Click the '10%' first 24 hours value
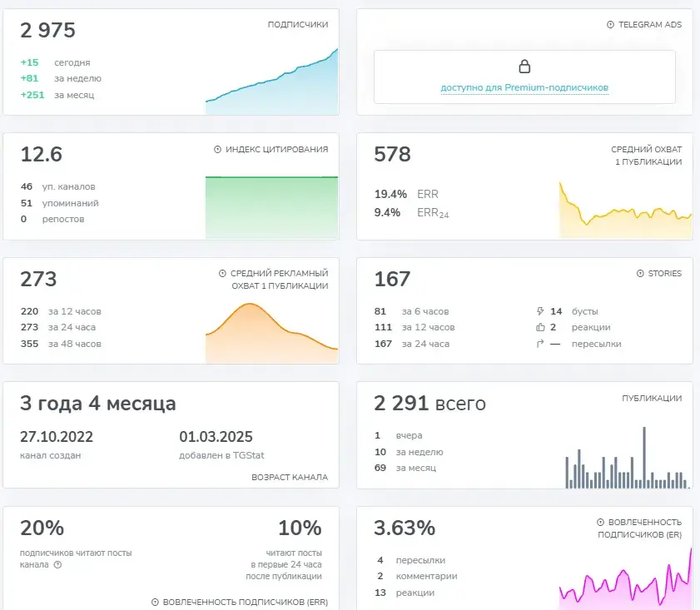Image resolution: width=700 pixels, height=610 pixels. [300, 528]
